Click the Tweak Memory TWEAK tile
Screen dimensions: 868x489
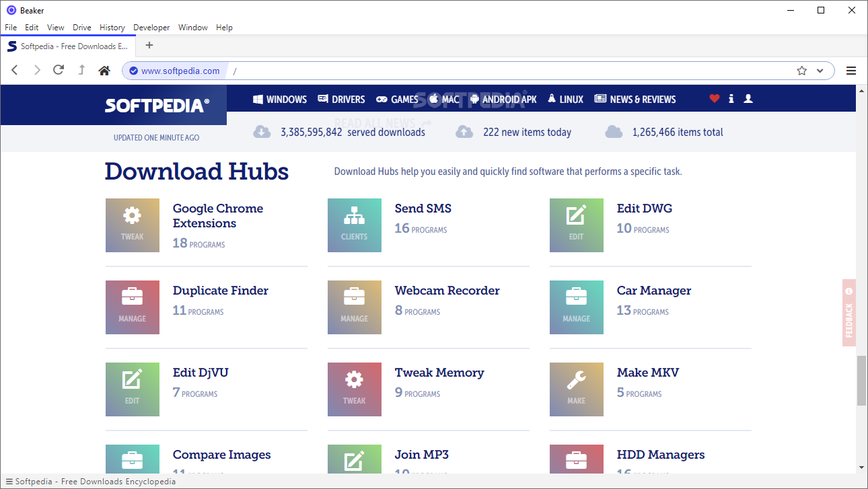[x=355, y=389]
